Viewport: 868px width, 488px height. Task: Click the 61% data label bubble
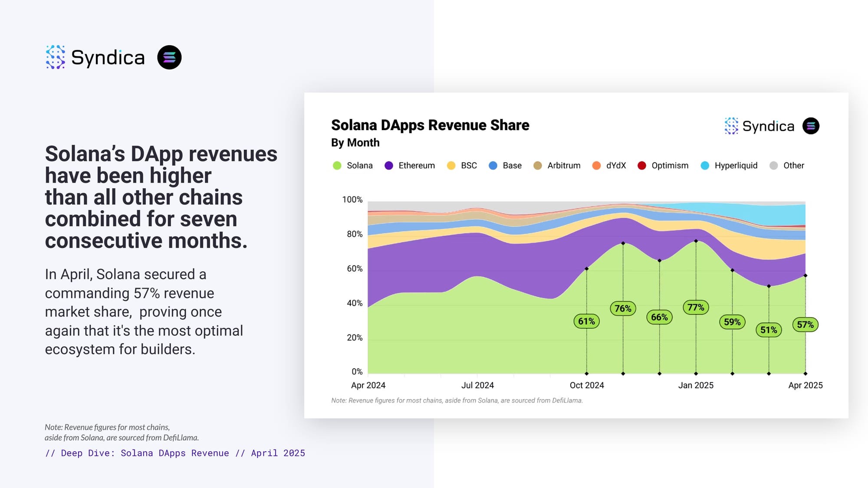click(x=586, y=321)
